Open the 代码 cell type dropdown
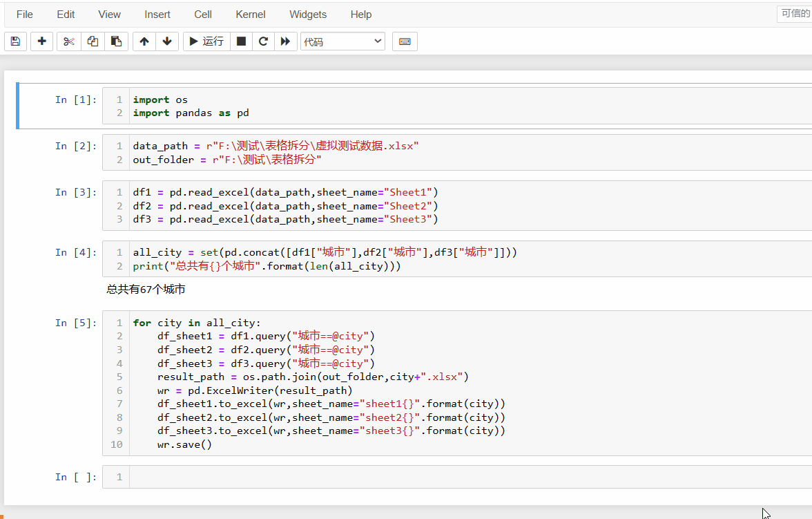Viewport: 812px width, 519px height. click(x=342, y=41)
